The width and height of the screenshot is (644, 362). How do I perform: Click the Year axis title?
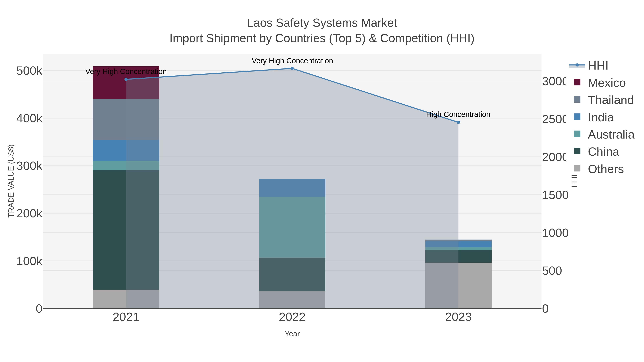point(292,334)
